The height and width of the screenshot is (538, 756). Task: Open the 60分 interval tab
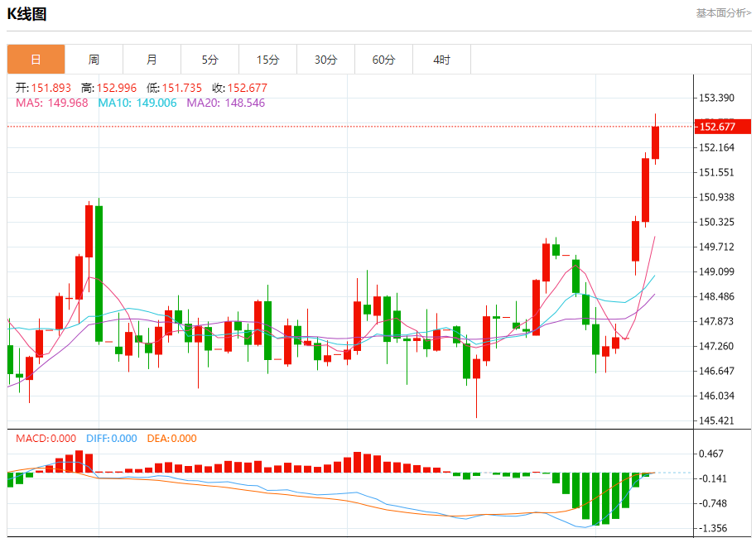point(383,60)
